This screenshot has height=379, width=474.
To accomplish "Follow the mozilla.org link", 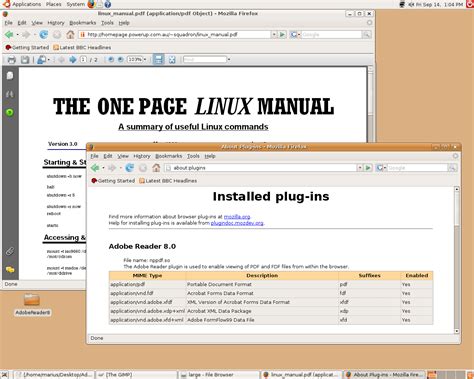I will point(237,217).
